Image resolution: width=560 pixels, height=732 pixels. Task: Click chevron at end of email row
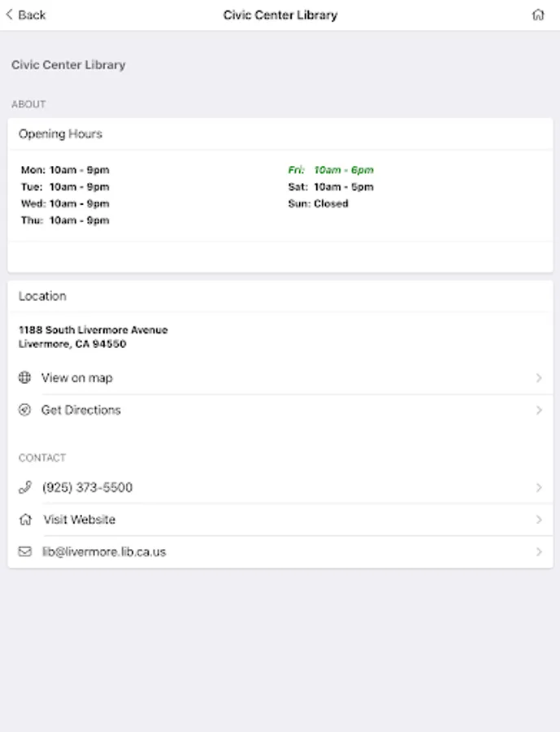pyautogui.click(x=539, y=551)
